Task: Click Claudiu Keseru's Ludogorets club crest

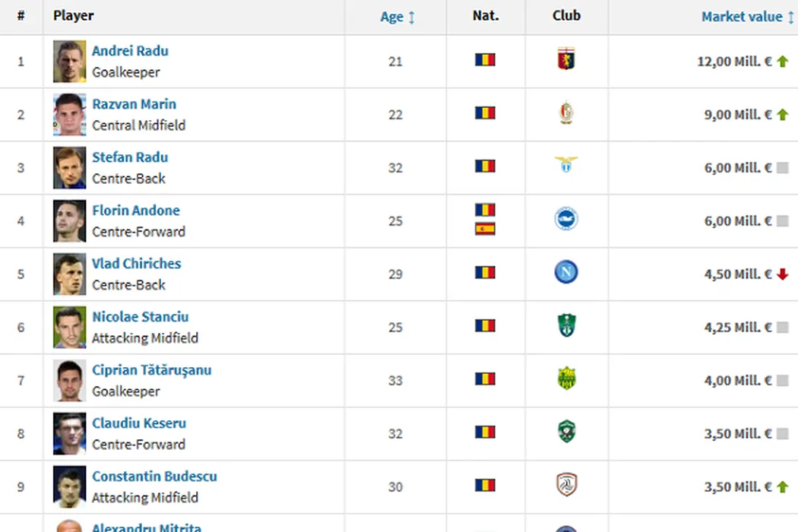Action: 566,432
